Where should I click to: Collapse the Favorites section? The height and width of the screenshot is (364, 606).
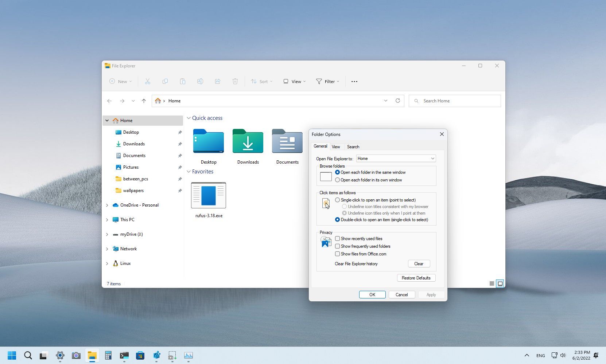[x=189, y=172]
